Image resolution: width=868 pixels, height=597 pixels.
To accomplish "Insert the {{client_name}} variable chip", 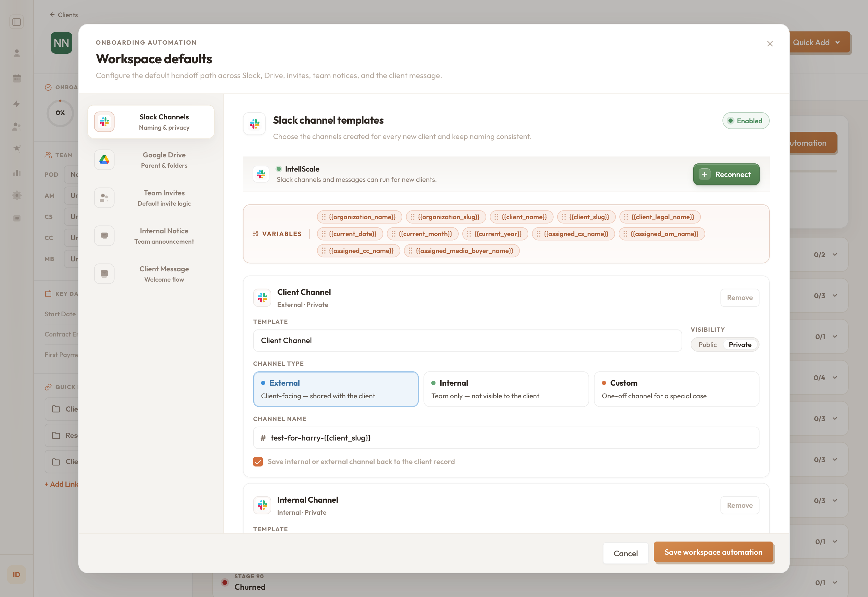I will [x=521, y=217].
